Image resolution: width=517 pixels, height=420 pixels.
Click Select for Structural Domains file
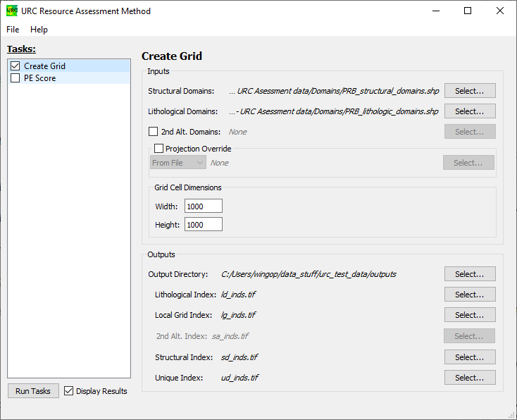(x=470, y=91)
